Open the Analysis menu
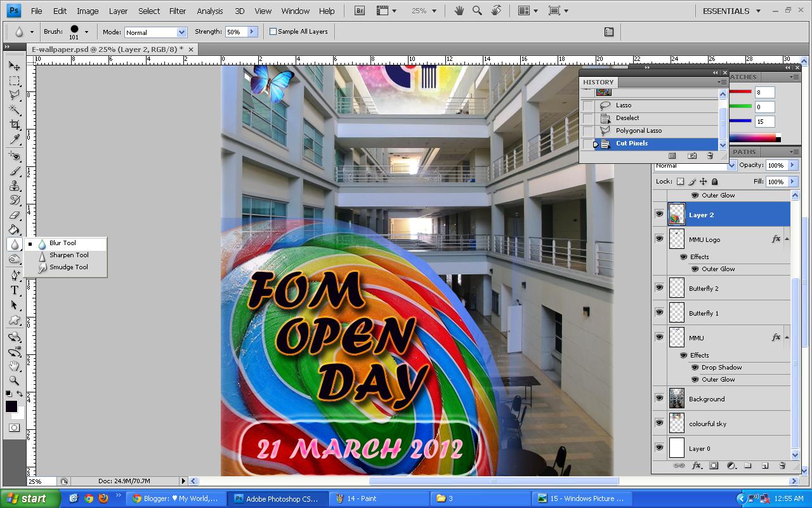Screen dimensions: 812x508 [x=210, y=11]
